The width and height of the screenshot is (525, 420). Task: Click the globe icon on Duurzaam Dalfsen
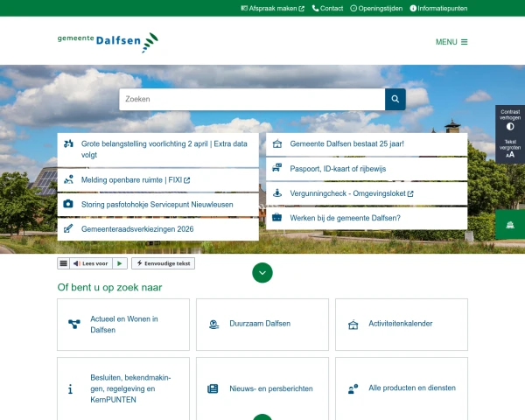coord(213,325)
